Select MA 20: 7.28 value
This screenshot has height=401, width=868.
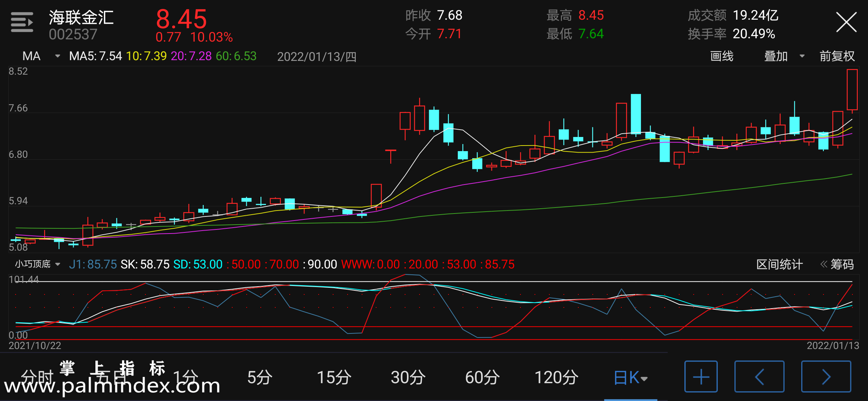tap(191, 56)
